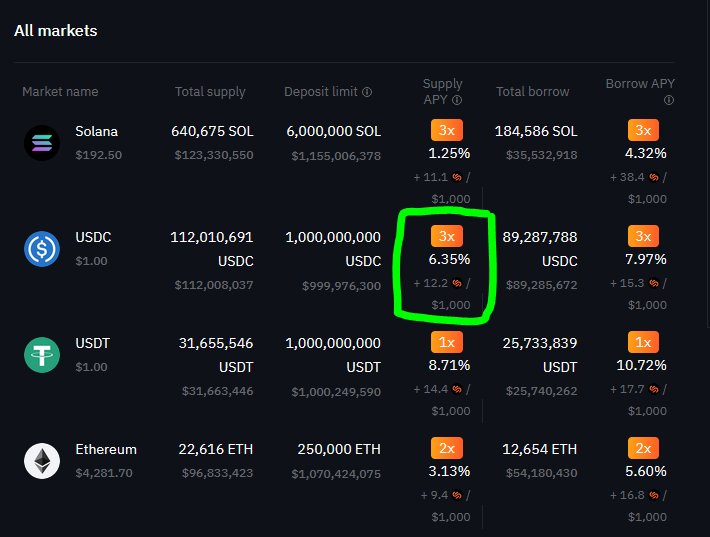710x537 pixels.
Task: Click USDC total supply 112,010,691
Action: pos(211,237)
